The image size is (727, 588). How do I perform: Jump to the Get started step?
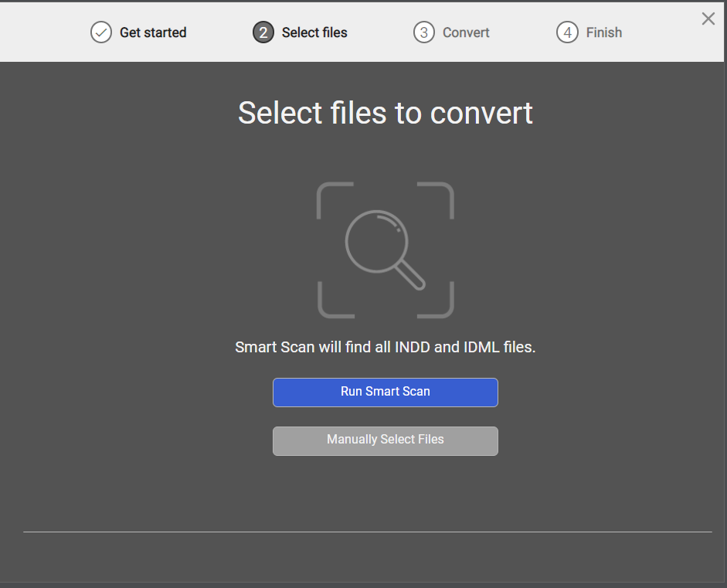point(152,32)
